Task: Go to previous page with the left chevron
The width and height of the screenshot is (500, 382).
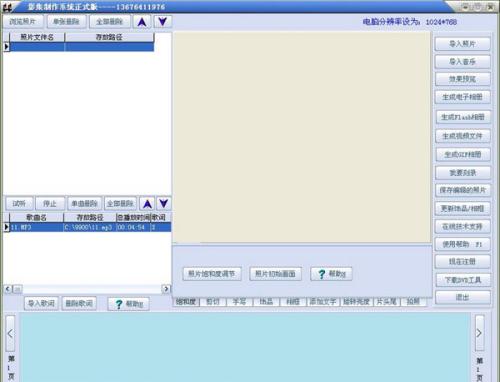Action: point(10,333)
